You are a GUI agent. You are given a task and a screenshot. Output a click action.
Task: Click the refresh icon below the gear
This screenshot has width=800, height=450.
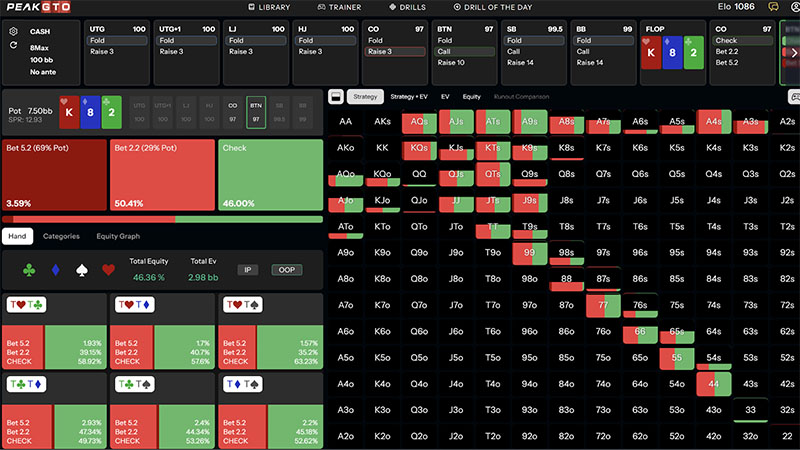(13, 45)
